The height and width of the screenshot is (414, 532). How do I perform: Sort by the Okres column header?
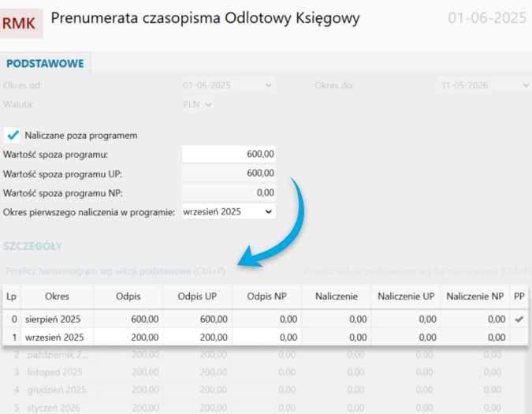click(57, 297)
